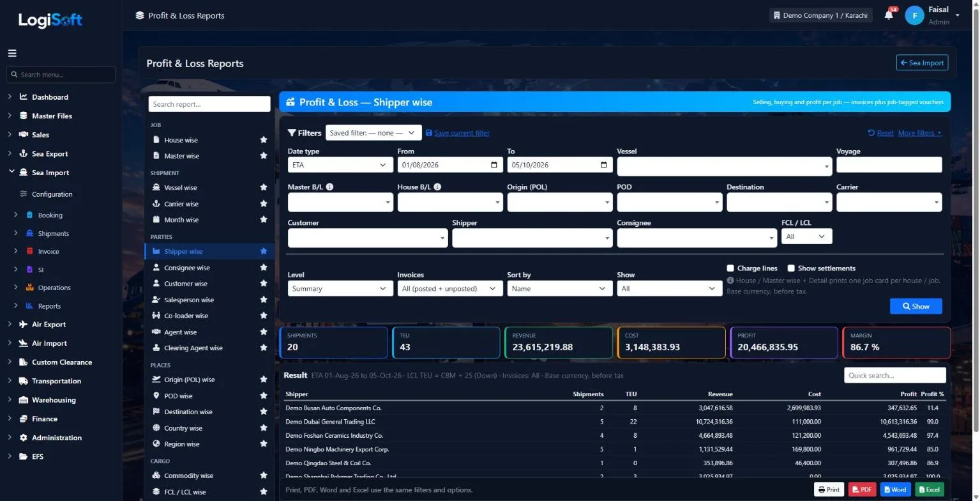This screenshot has width=980, height=501.
Task: Open the notifications bell icon
Action: click(x=888, y=15)
